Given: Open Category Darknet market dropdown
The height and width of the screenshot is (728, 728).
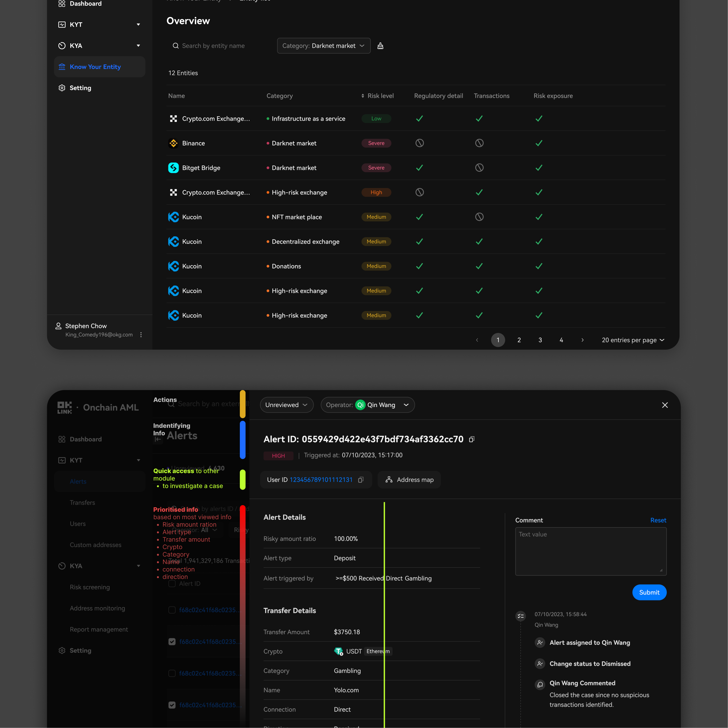Looking at the screenshot, I should click(323, 46).
